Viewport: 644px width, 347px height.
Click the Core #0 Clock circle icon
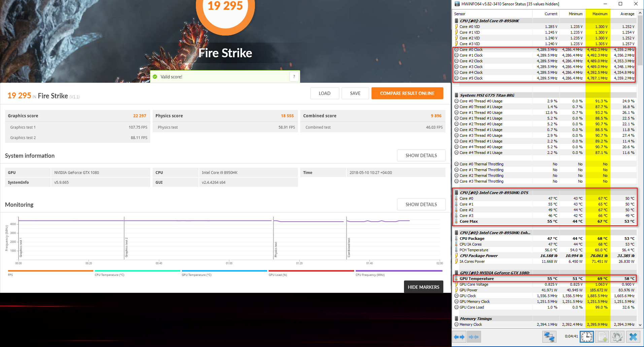pos(456,50)
